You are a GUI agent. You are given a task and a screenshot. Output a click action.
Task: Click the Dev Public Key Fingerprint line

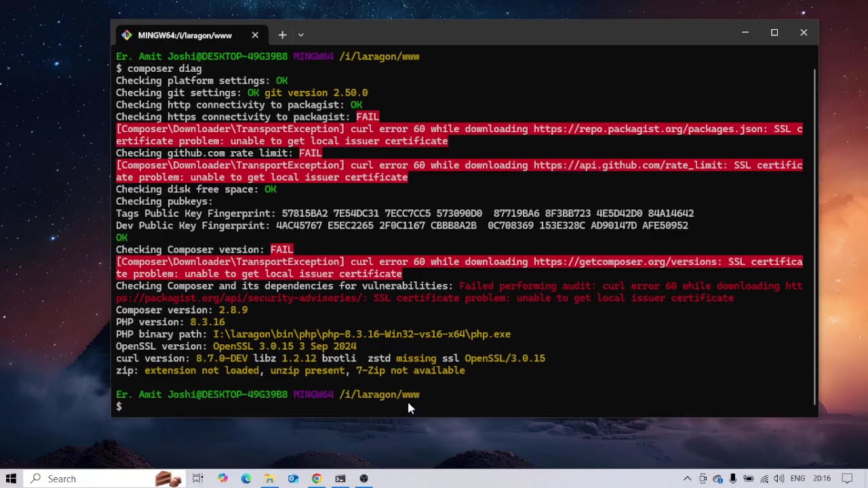402,226
